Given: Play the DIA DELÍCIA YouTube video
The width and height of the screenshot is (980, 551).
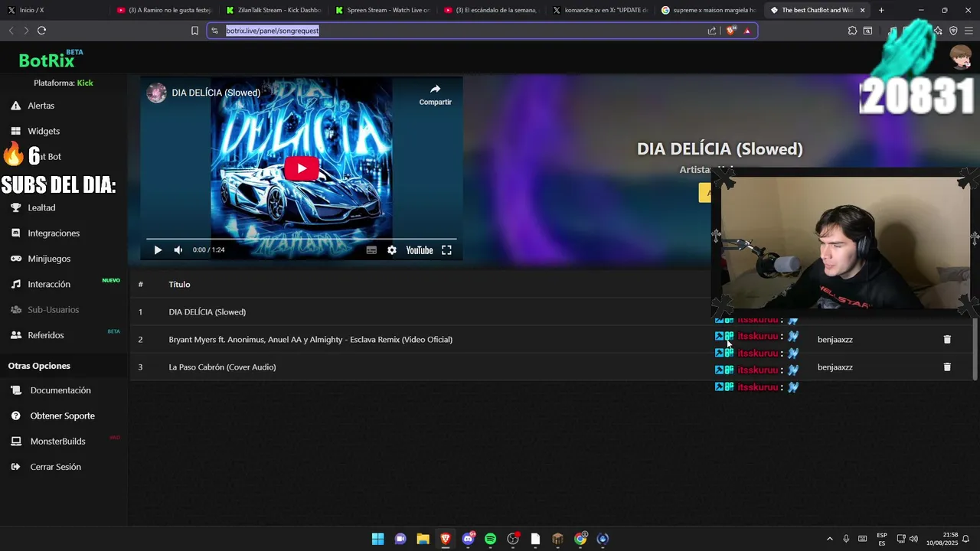Looking at the screenshot, I should 301,168.
